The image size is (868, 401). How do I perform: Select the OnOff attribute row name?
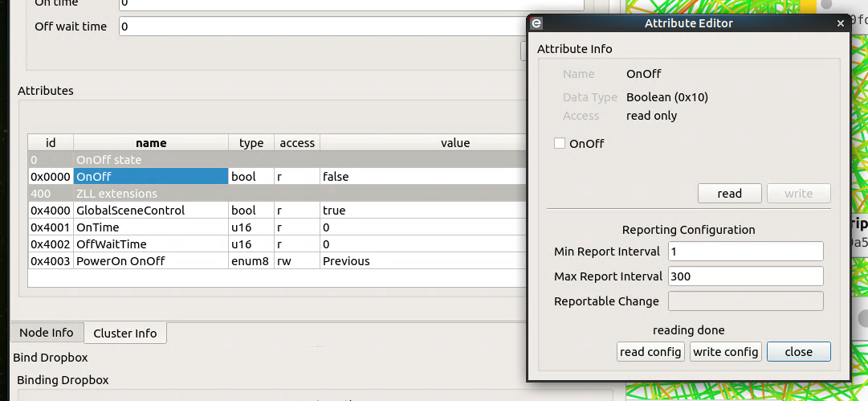151,177
